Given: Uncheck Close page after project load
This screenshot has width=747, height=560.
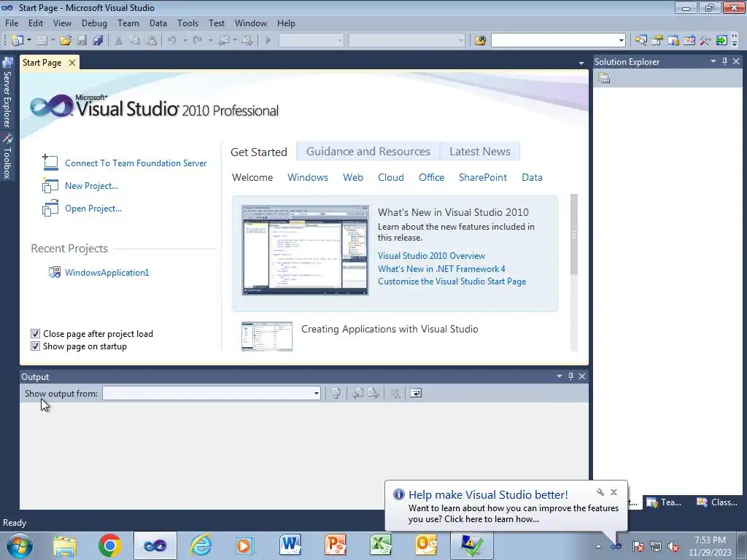Looking at the screenshot, I should (35, 334).
